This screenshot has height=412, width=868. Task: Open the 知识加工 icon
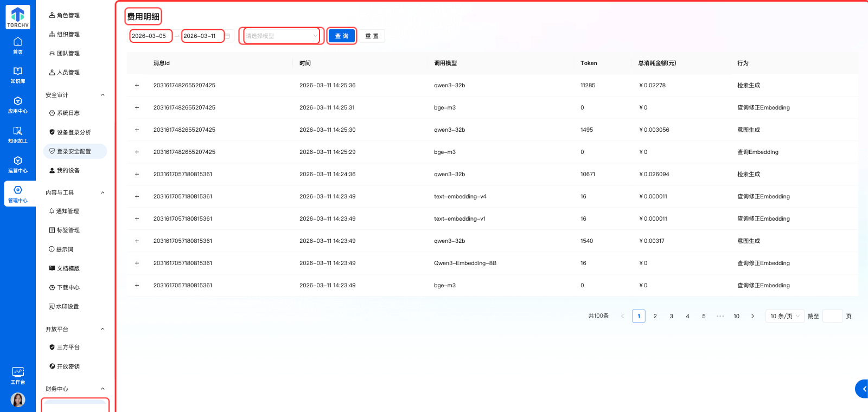17,134
